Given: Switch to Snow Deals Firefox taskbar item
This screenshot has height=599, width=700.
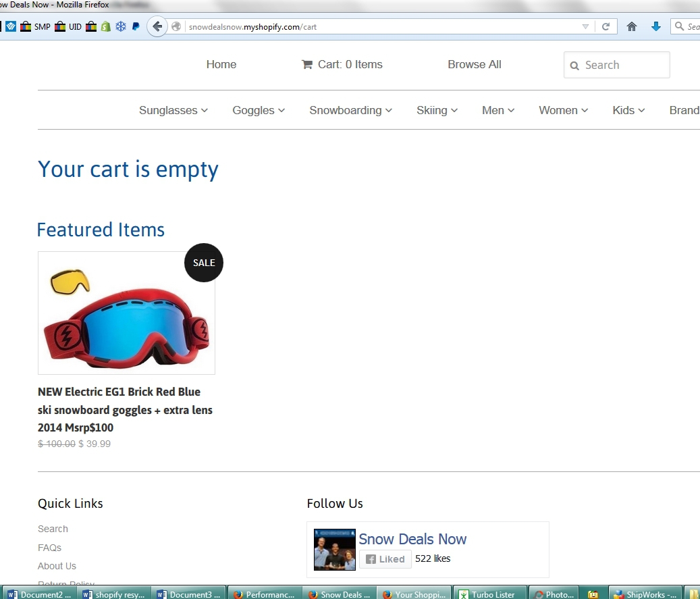Looking at the screenshot, I should (340, 594).
